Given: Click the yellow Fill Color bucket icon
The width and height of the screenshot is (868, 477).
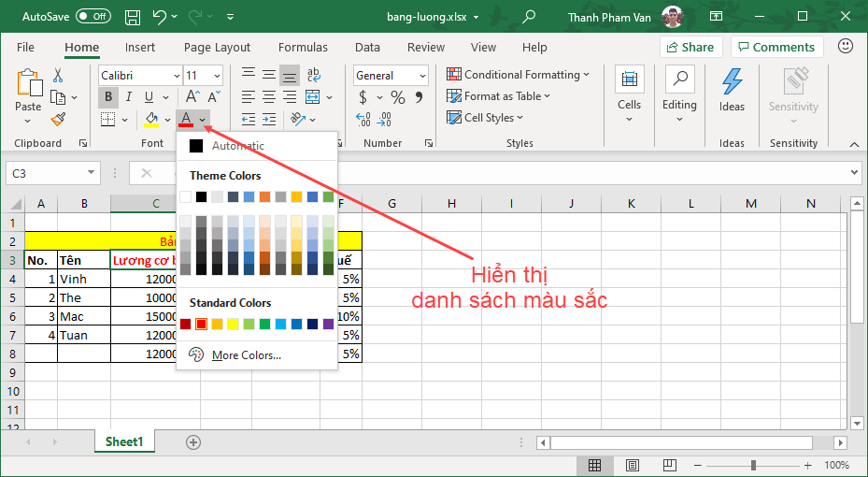Looking at the screenshot, I should point(151,119).
